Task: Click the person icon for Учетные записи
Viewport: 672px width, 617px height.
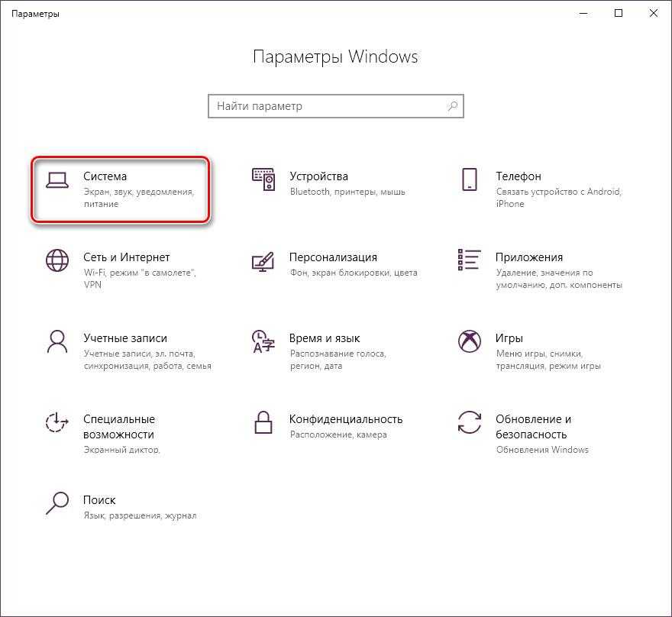Action: tap(57, 341)
